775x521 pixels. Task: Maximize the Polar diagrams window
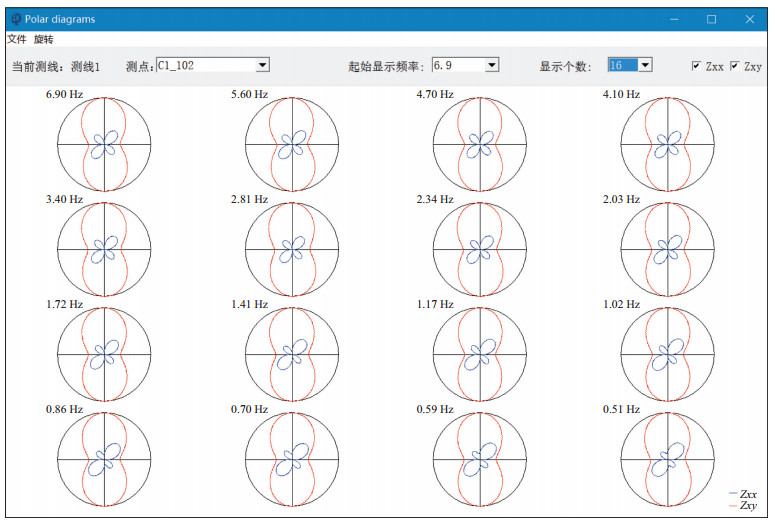(x=711, y=18)
